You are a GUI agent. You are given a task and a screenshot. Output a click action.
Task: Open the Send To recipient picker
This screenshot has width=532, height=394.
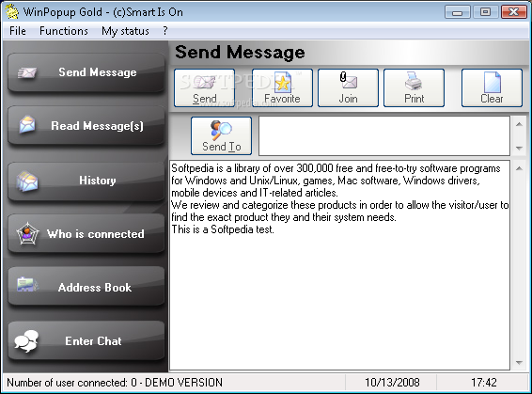[221, 135]
